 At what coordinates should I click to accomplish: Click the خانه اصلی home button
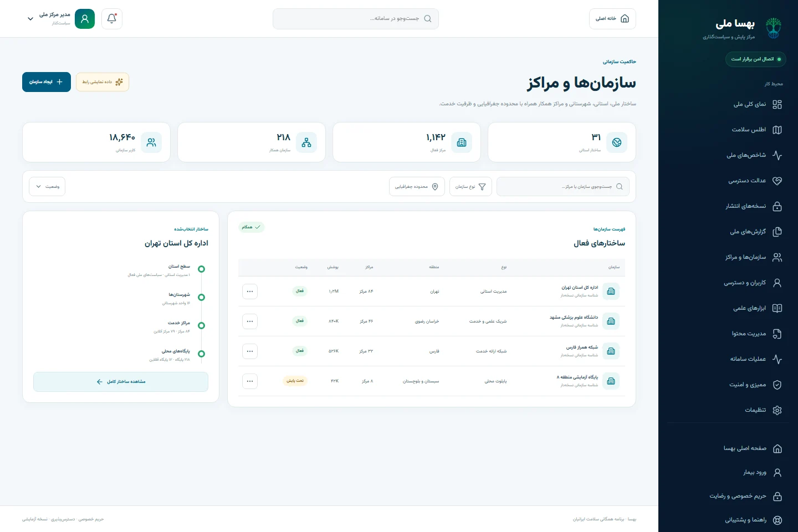point(612,19)
